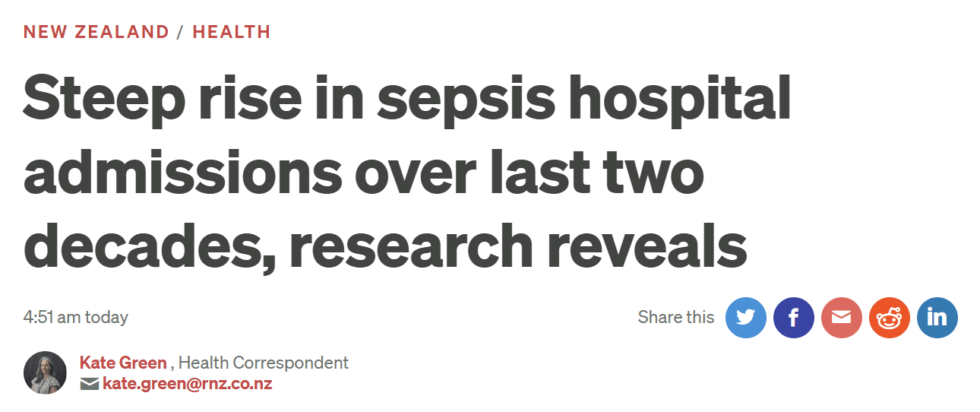Share the article on LinkedIn
Viewport: 980px width, 412px height.
pos(937,317)
